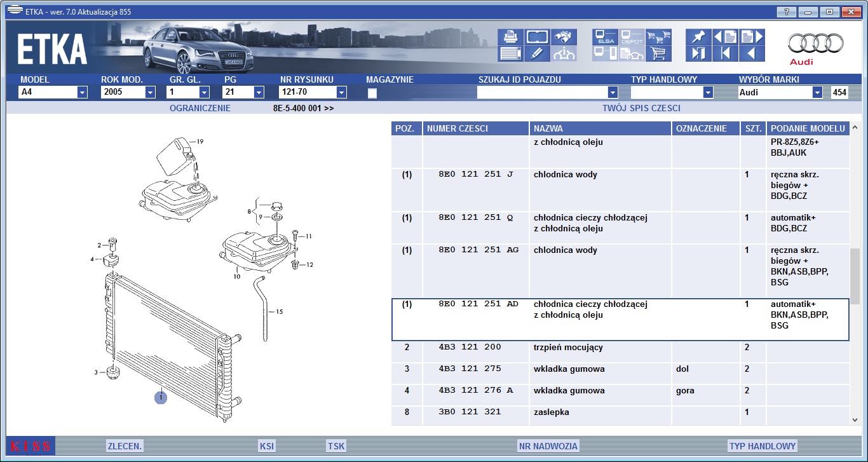Click the KISS label at bottom left

coord(30,446)
